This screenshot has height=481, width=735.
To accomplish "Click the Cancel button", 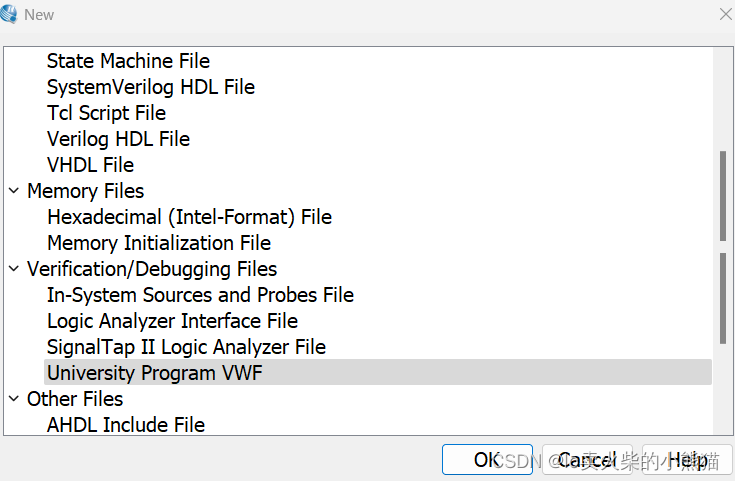I will 587,460.
